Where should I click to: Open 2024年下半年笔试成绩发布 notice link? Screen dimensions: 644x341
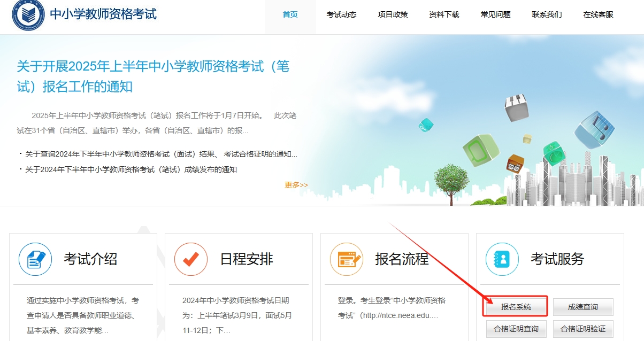(131, 169)
